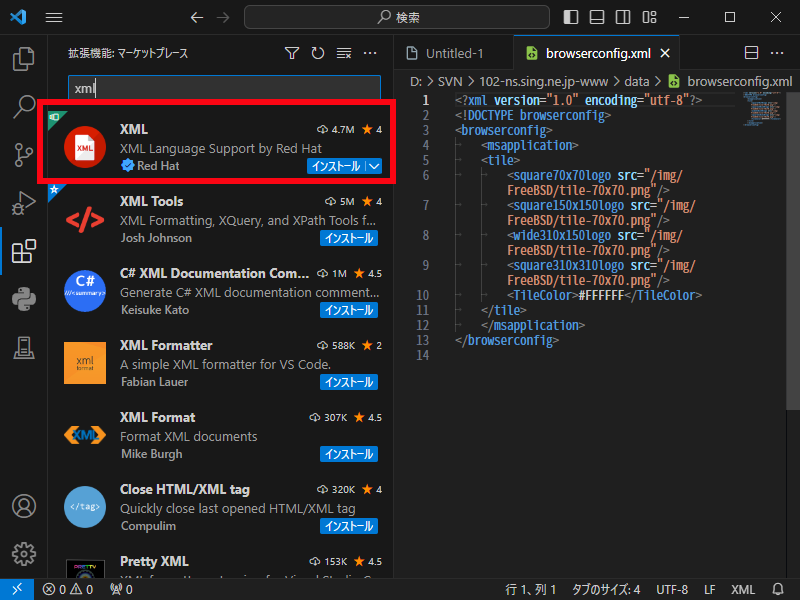
Task: Install the XML by Red Hat extension
Action: 336,166
